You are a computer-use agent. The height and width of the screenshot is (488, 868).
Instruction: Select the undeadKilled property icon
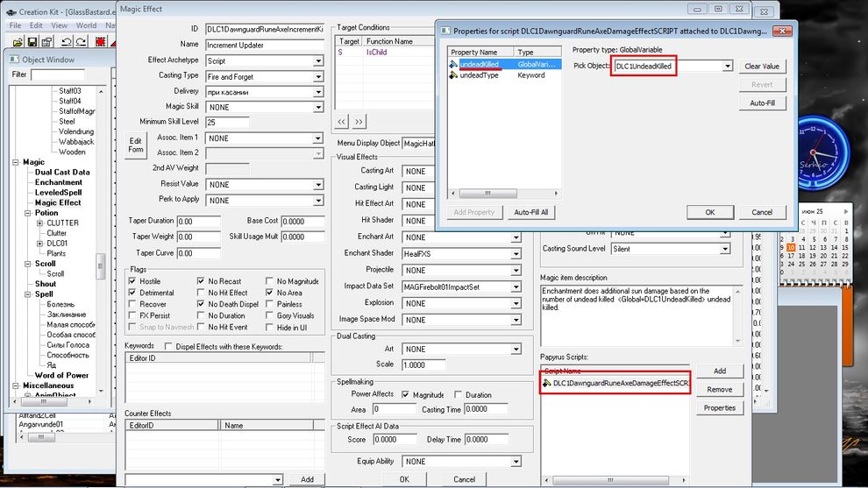tap(453, 66)
